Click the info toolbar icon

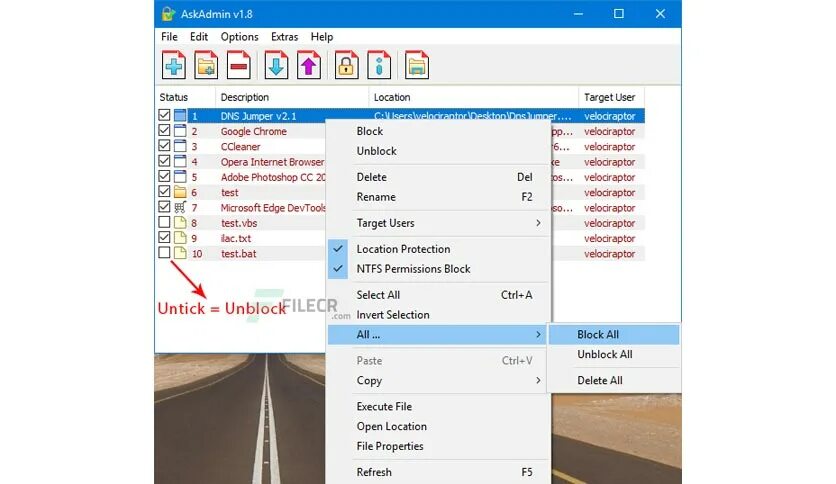pos(379,66)
